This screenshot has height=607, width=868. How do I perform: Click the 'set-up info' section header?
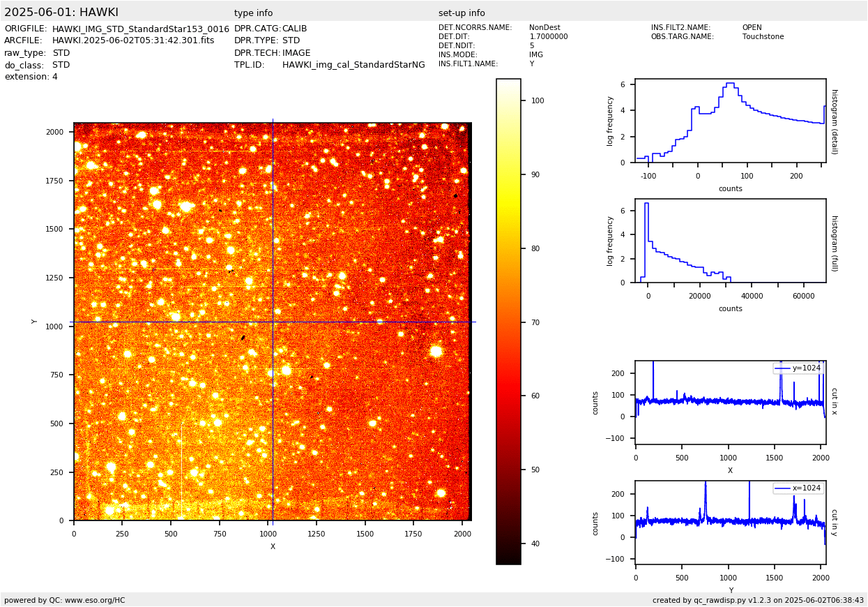462,13
